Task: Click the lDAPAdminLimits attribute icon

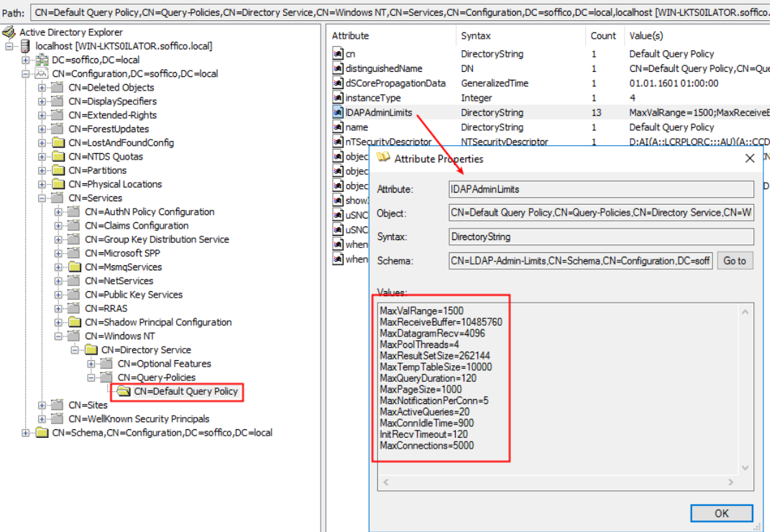Action: pyautogui.click(x=338, y=112)
